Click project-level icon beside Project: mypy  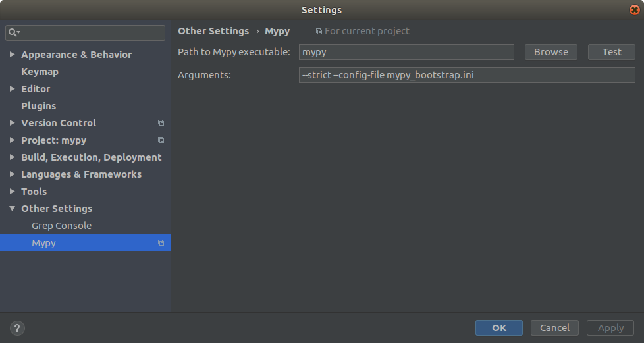click(x=161, y=140)
